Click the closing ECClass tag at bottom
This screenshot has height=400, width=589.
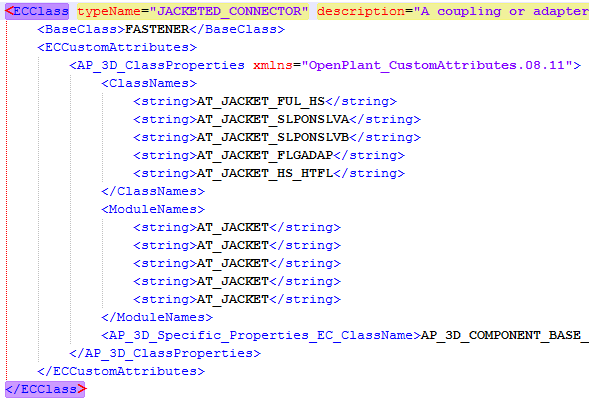(x=45, y=389)
